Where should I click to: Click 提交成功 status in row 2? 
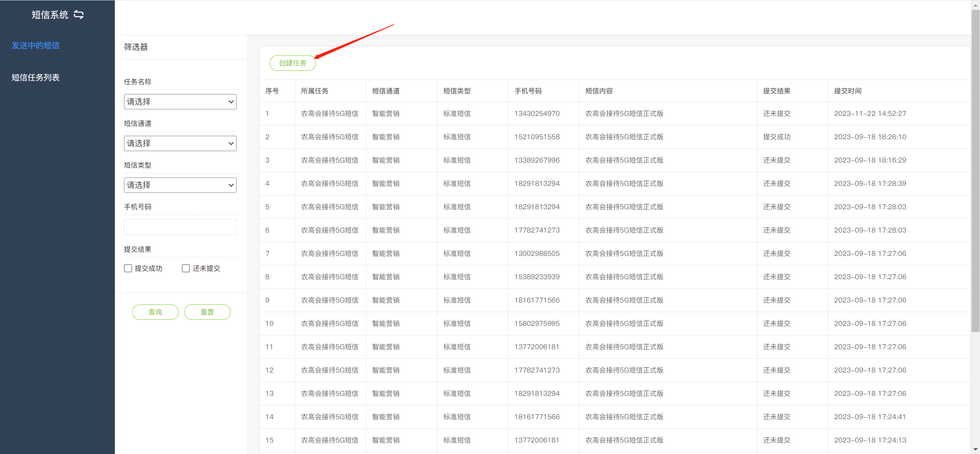tap(776, 137)
